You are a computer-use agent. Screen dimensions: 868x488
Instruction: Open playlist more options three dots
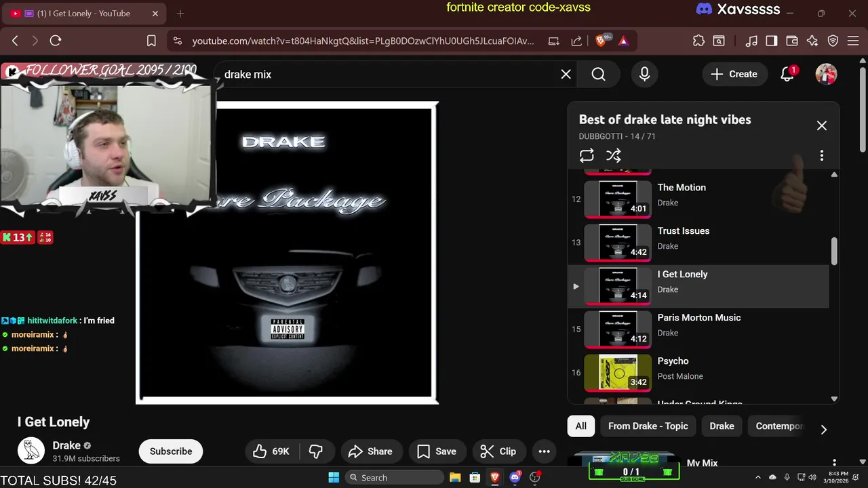[x=821, y=155]
